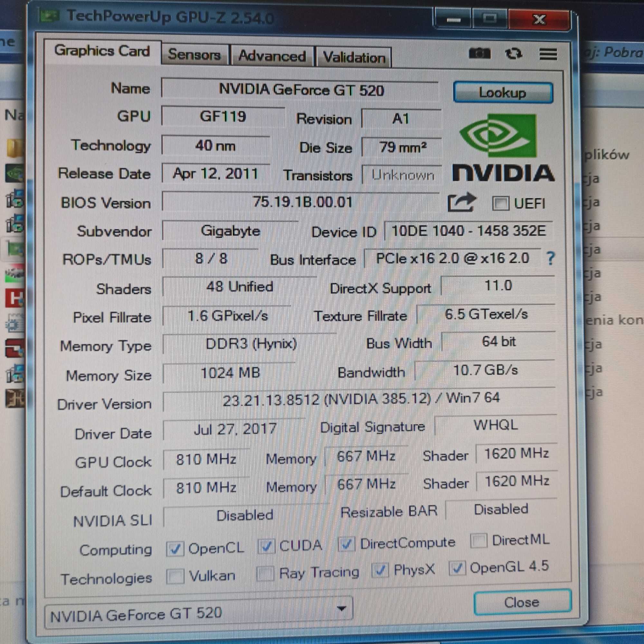Click the Bus Interface value PCIe x16 2.0
The width and height of the screenshot is (644, 644).
point(452,258)
